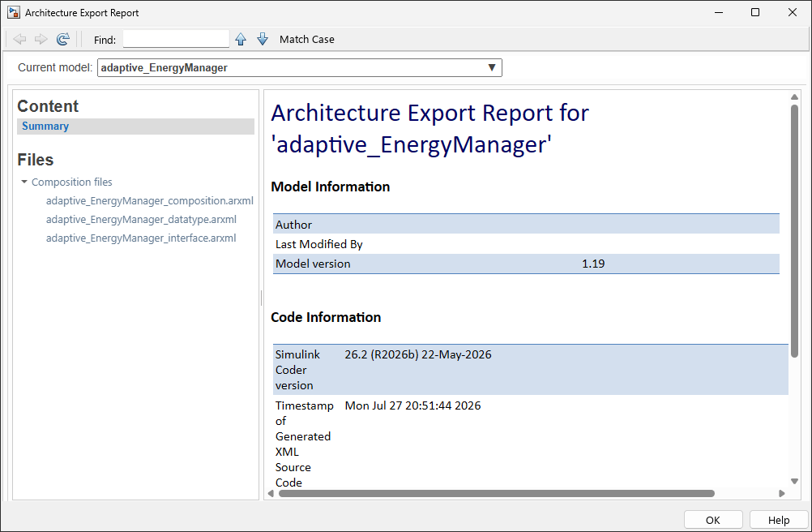Click the Simulink Coder version value text
The width and height of the screenshot is (812, 532).
click(x=418, y=355)
